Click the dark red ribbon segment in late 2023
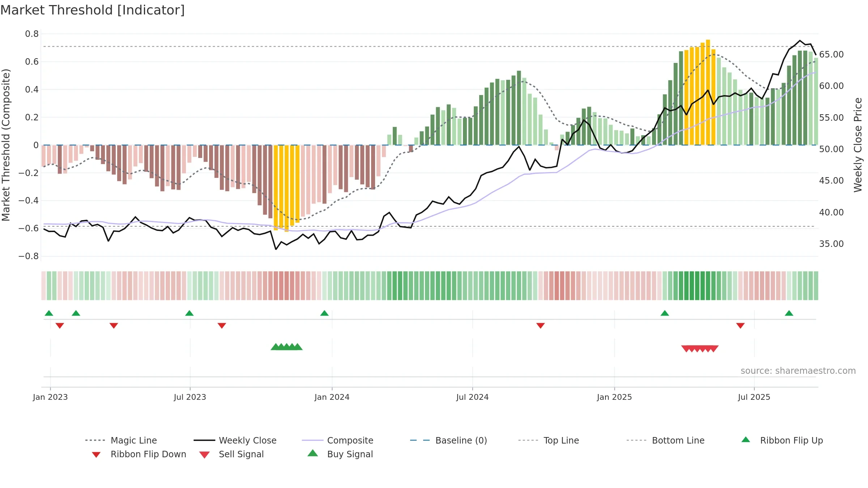Viewport: 868px width, 488px height. [x=286, y=286]
